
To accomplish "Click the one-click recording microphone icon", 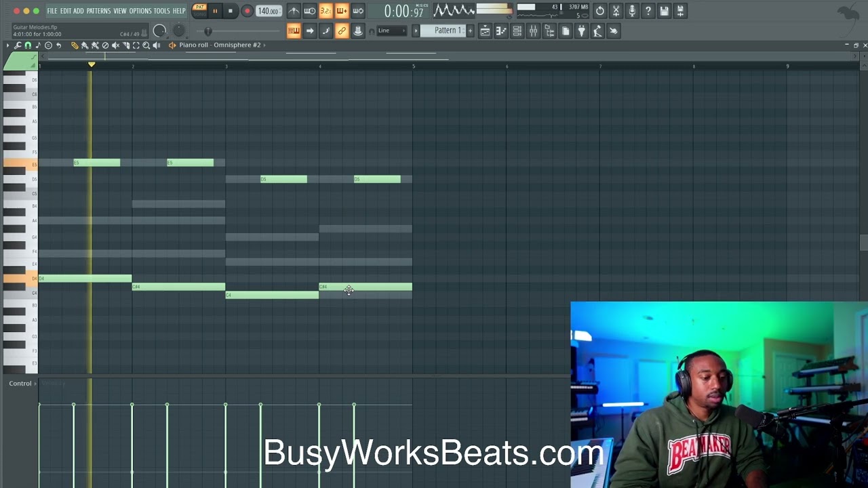I will (x=632, y=11).
